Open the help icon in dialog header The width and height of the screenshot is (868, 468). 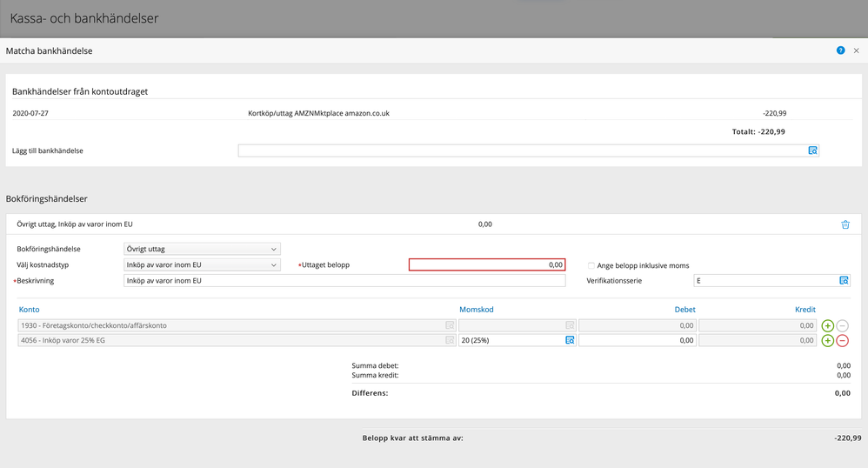point(840,50)
